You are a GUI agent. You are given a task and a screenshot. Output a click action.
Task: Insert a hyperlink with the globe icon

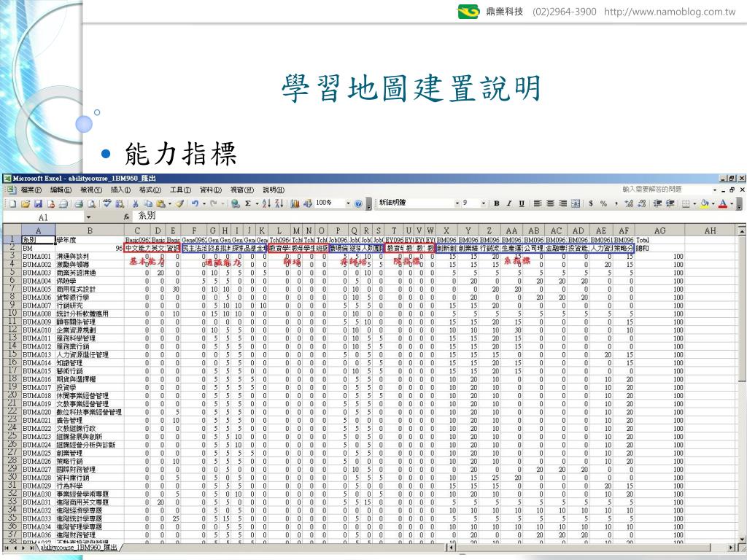[236, 204]
